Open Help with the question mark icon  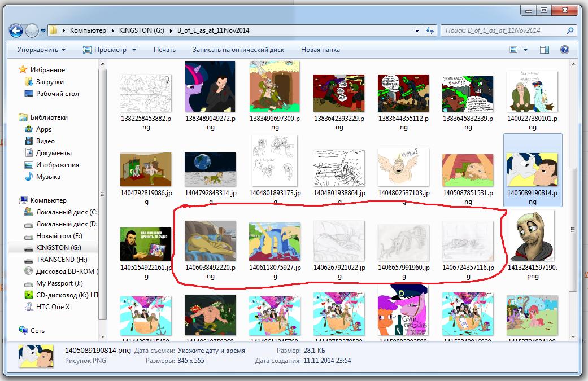pos(564,50)
